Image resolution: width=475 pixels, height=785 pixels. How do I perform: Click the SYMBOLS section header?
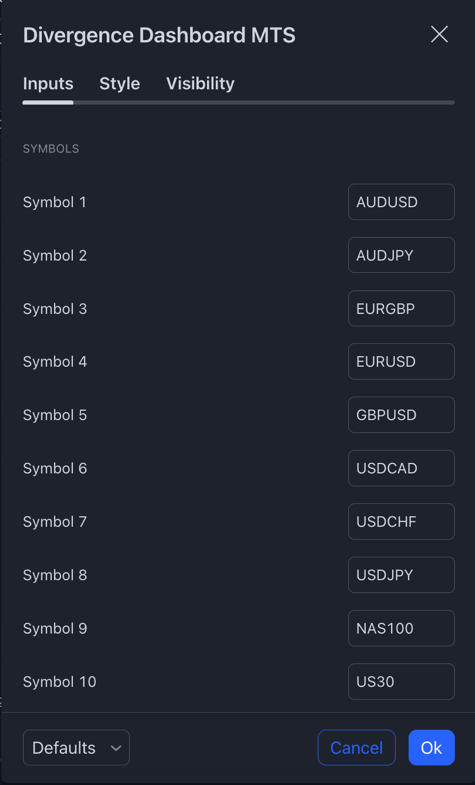(x=51, y=149)
